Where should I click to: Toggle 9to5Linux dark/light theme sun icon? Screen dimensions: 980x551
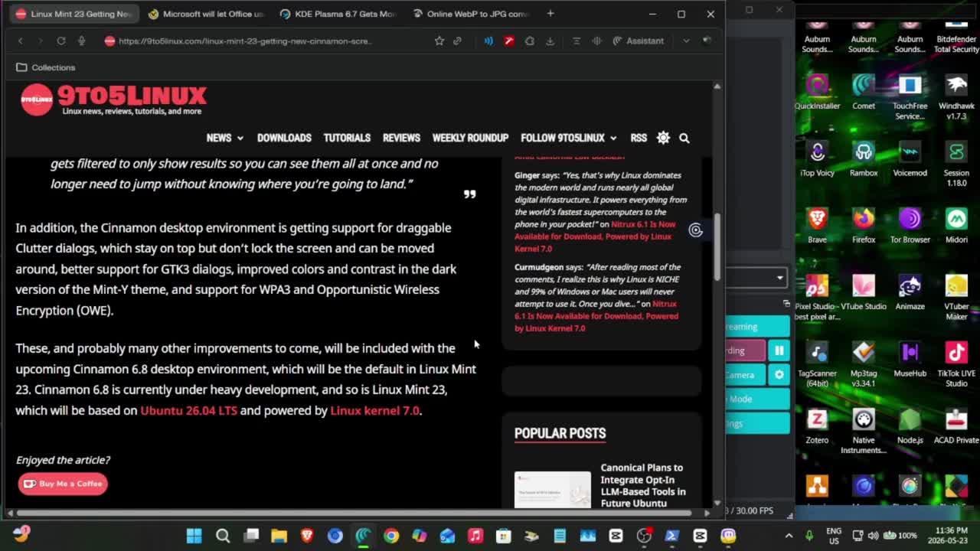[x=663, y=138]
